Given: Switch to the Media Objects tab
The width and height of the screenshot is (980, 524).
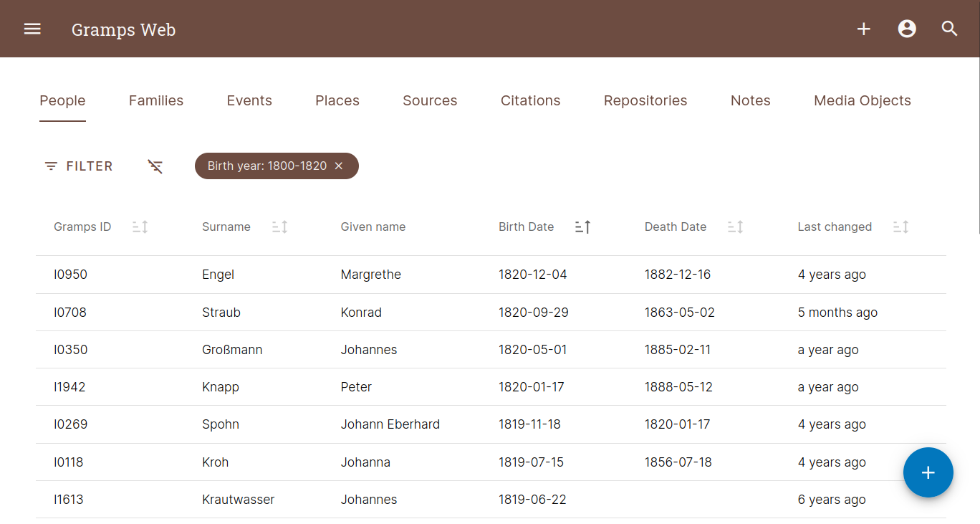Looking at the screenshot, I should tap(862, 101).
